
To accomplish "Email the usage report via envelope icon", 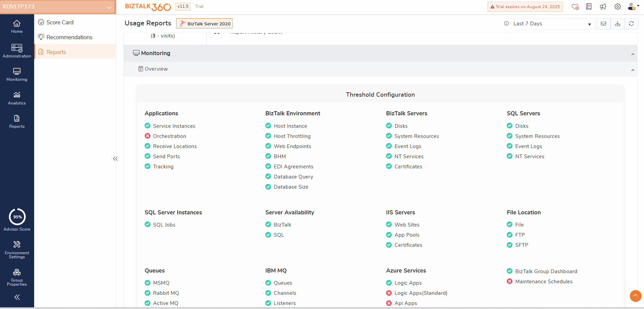I will point(603,24).
